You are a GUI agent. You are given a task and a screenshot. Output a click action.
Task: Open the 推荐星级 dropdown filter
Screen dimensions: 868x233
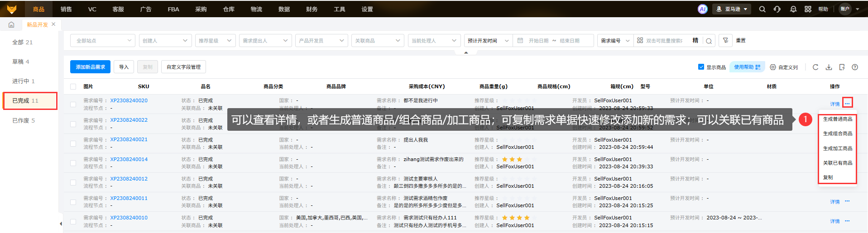[x=215, y=41]
